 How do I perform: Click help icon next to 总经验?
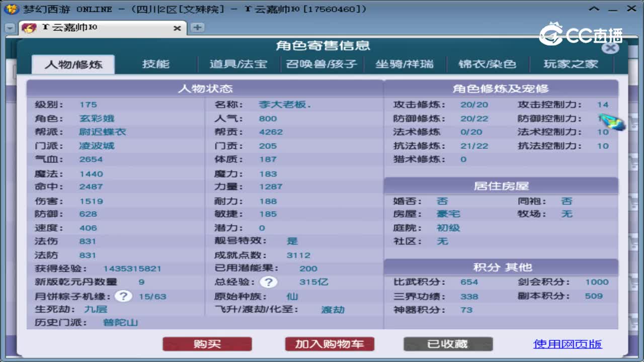coord(268,282)
